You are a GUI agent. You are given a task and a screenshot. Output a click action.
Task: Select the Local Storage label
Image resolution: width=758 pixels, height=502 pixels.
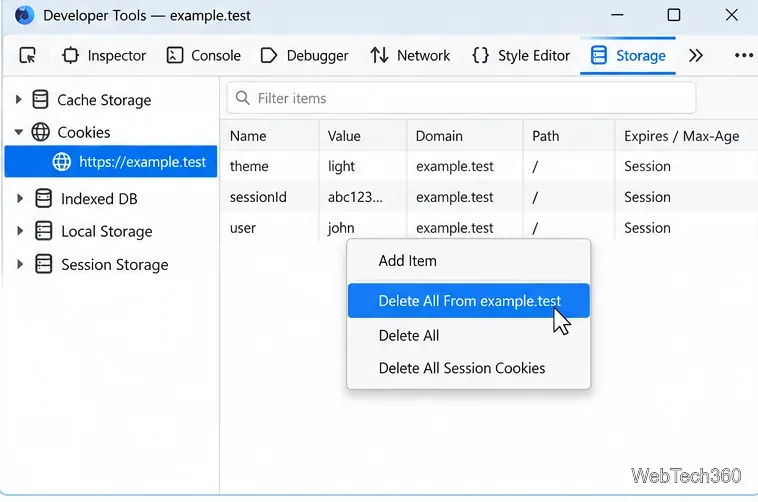pos(106,232)
